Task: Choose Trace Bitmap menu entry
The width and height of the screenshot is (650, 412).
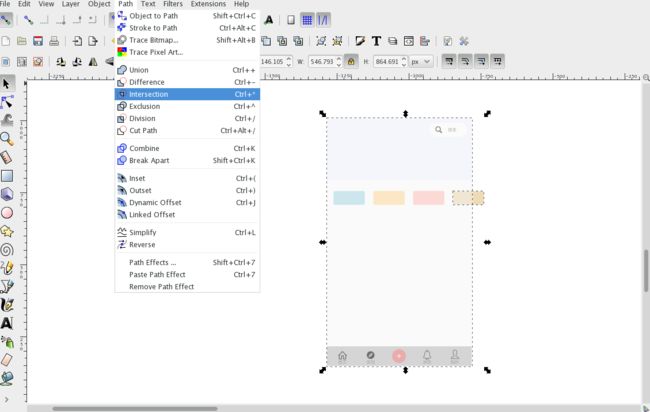Action: tap(187, 40)
